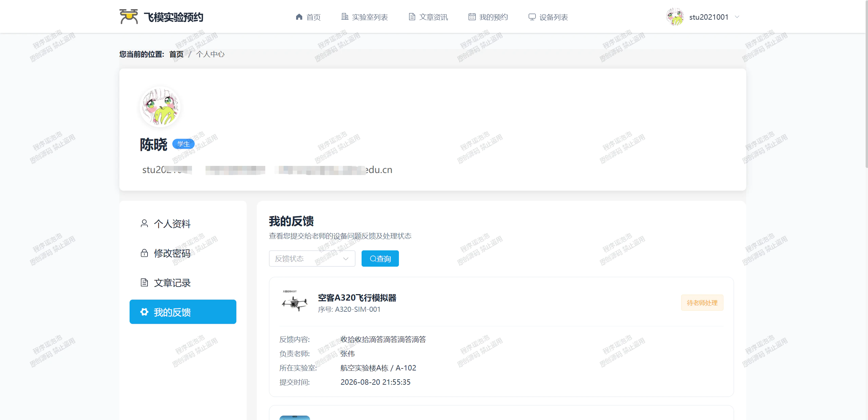
Task: Click the page vertical scrollbar
Action: (x=866, y=84)
